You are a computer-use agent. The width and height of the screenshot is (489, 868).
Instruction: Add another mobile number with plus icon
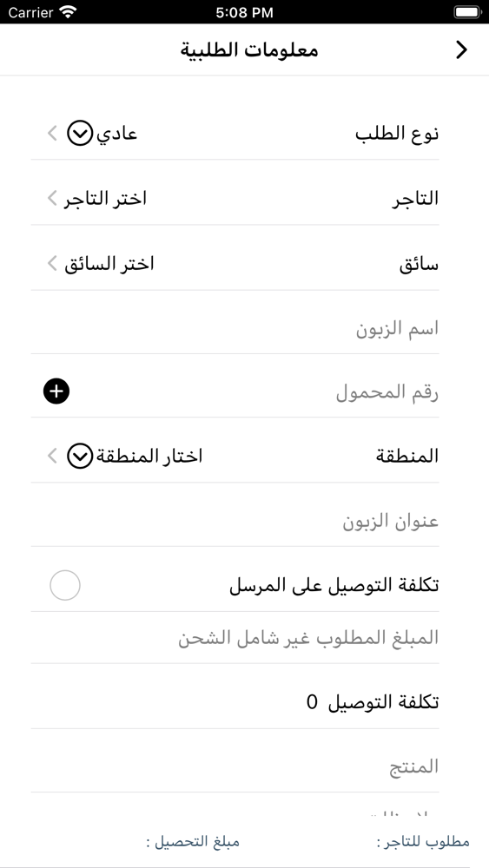click(x=56, y=392)
